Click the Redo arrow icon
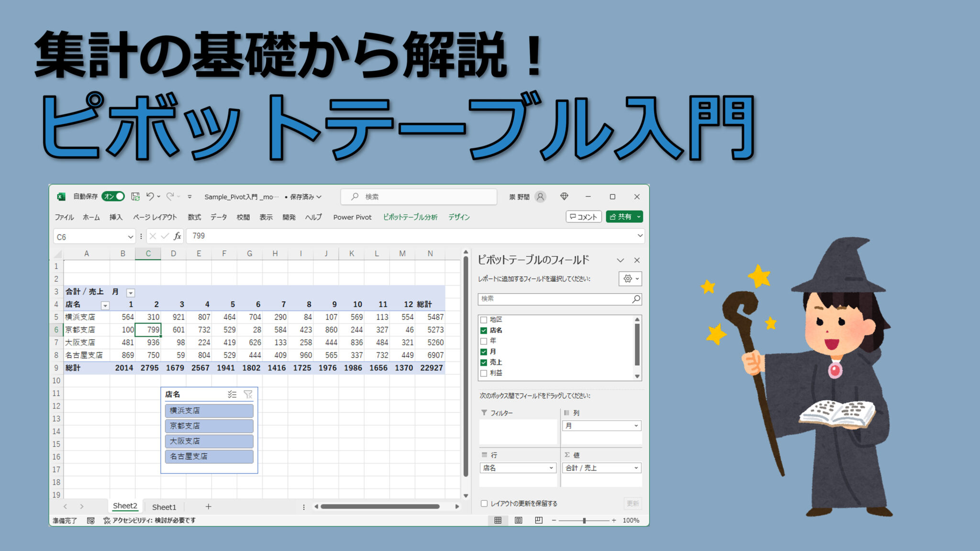980x551 pixels. pos(170,197)
